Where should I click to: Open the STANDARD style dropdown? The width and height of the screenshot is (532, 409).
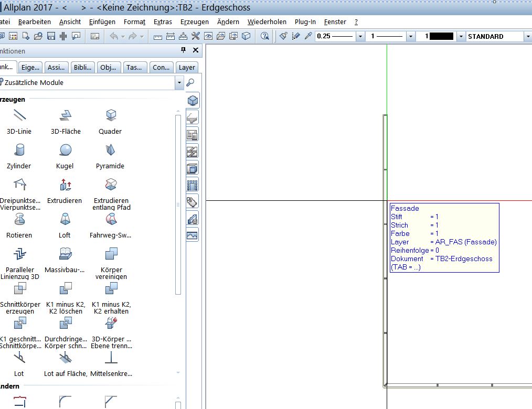pyautogui.click(x=527, y=36)
